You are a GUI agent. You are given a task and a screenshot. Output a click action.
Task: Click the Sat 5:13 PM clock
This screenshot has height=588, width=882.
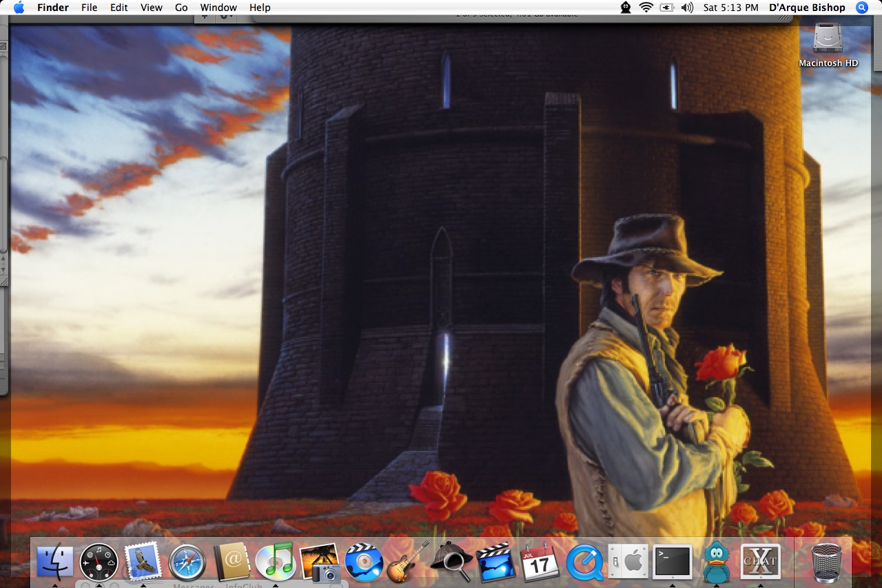[x=730, y=8]
